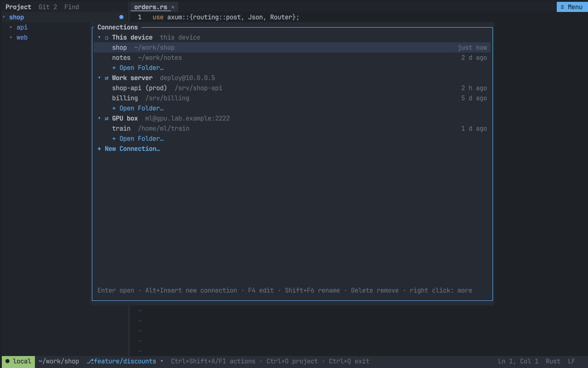Click the Shift+F6 rename hint
Screen dimensions: 588x368
click(x=312, y=290)
